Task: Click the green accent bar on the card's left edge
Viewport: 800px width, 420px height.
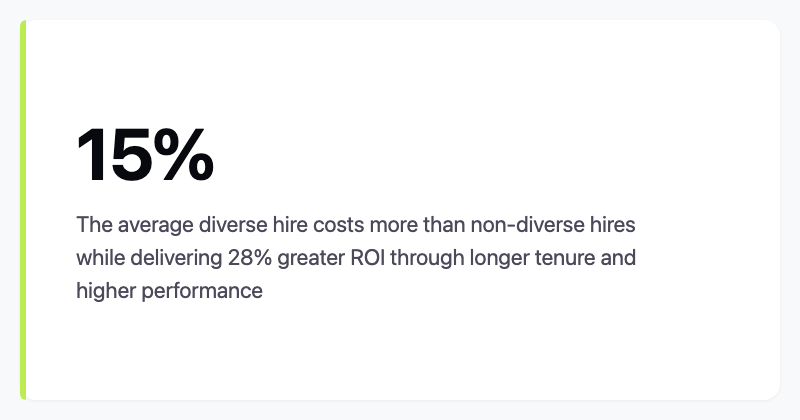Action: point(23,210)
